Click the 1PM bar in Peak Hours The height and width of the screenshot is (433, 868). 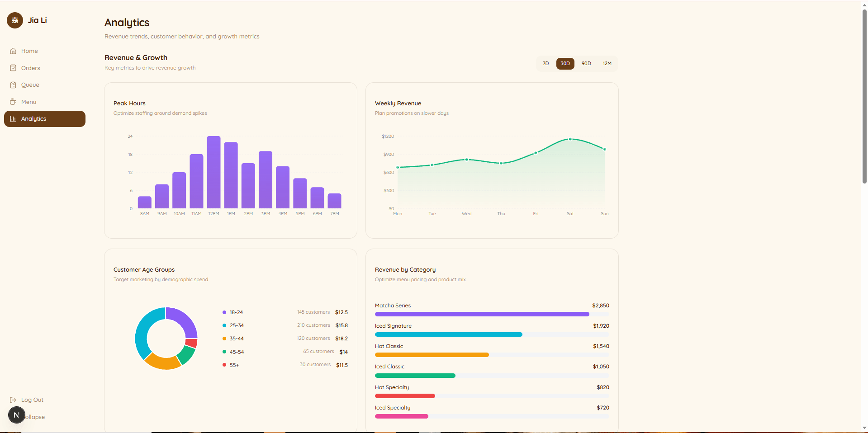[231, 175]
